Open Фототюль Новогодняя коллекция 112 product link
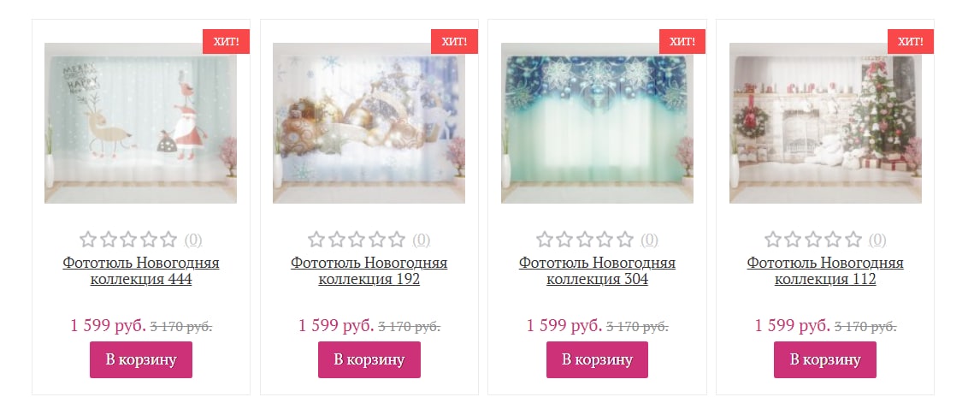This screenshot has width=980, height=409. tap(825, 270)
